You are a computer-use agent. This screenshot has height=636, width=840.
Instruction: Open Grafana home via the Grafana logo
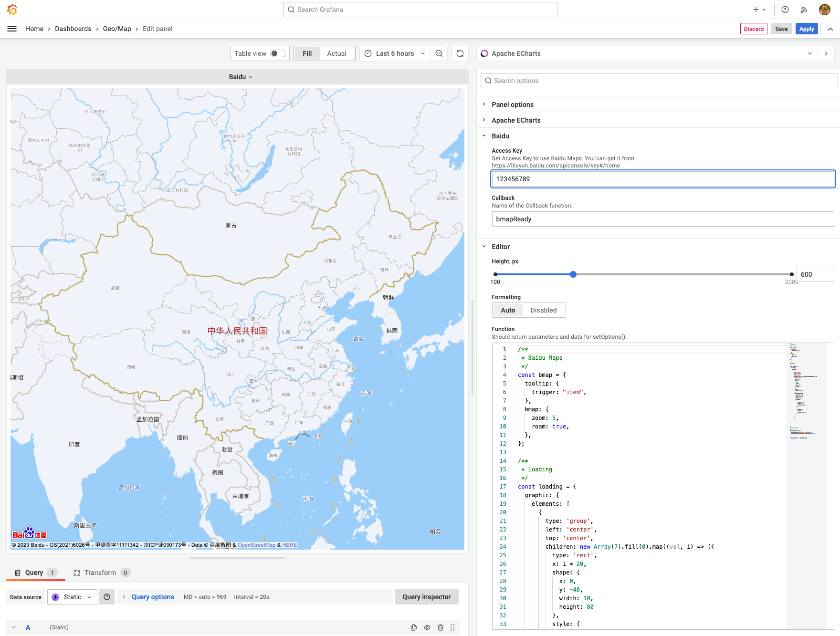click(x=12, y=10)
